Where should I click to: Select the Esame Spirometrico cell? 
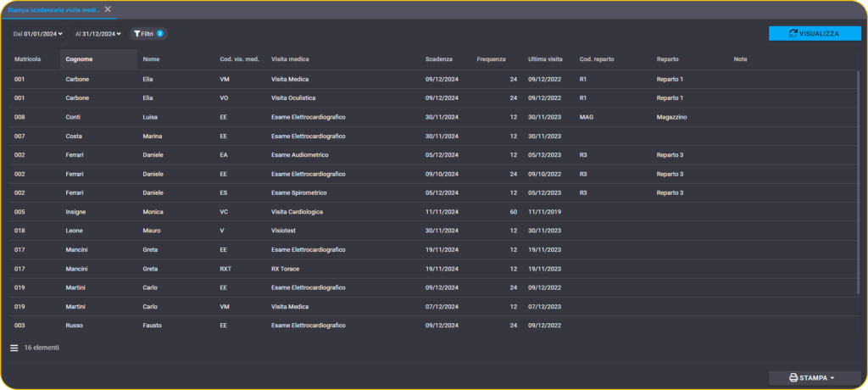pos(299,192)
